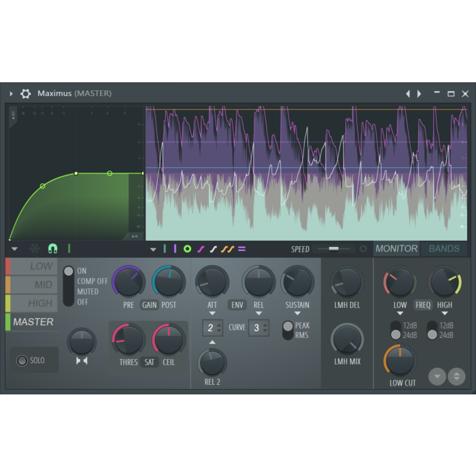This screenshot has height=476, width=476.
Task: Open the dropdown arrow under HIGH freq
Action: (445, 313)
